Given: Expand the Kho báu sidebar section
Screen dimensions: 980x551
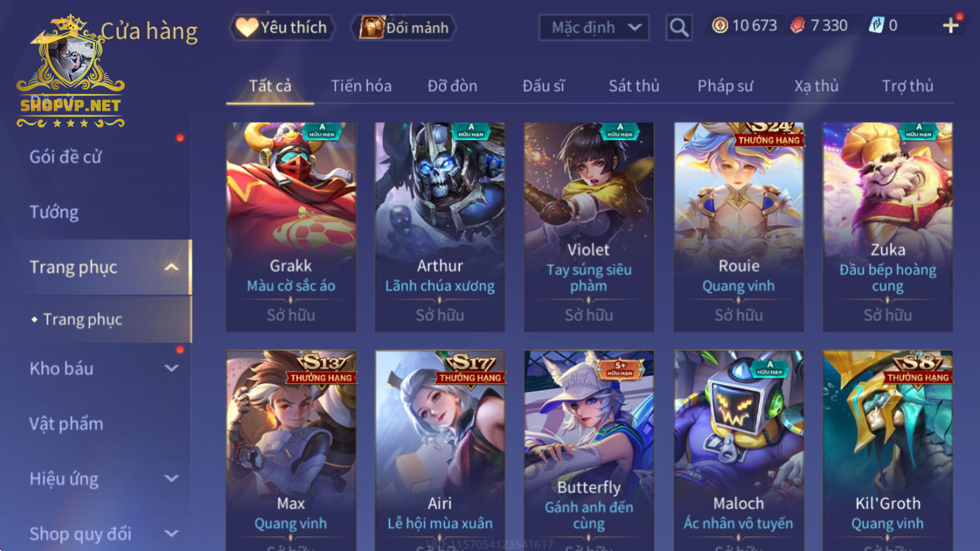Looking at the screenshot, I should tap(172, 368).
